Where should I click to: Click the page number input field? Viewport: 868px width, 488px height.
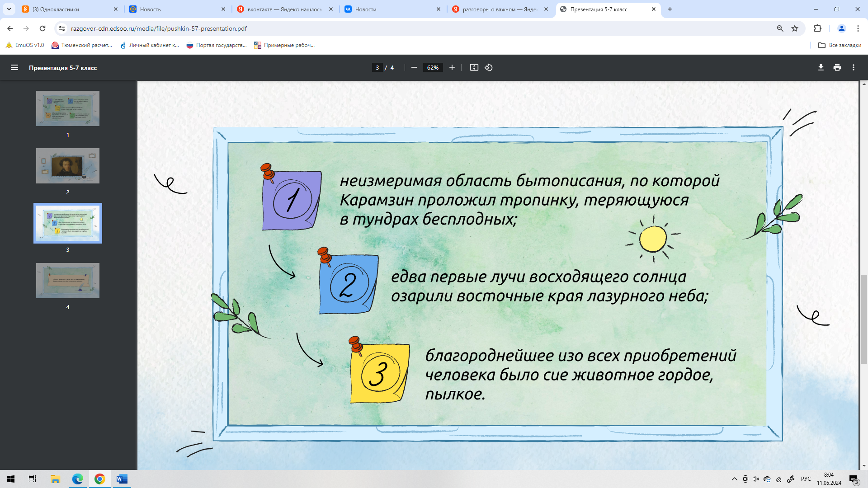coord(377,68)
